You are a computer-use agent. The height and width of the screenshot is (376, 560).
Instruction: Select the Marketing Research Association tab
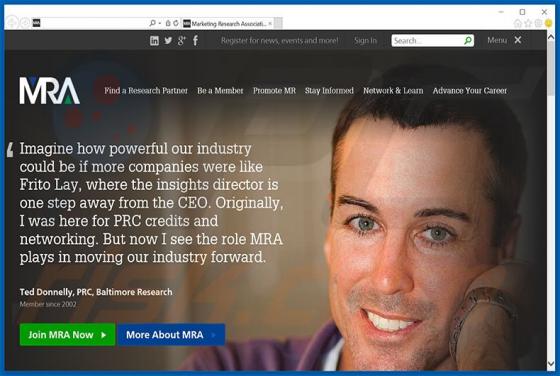pos(228,24)
